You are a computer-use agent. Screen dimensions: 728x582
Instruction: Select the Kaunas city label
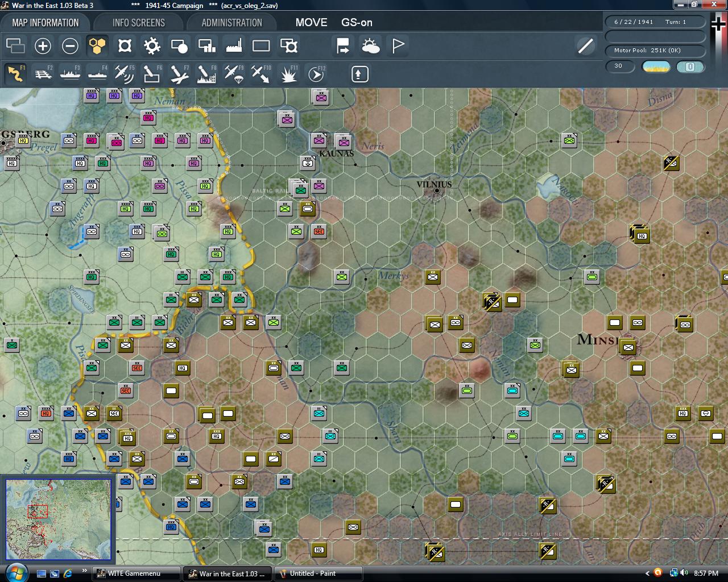(336, 153)
